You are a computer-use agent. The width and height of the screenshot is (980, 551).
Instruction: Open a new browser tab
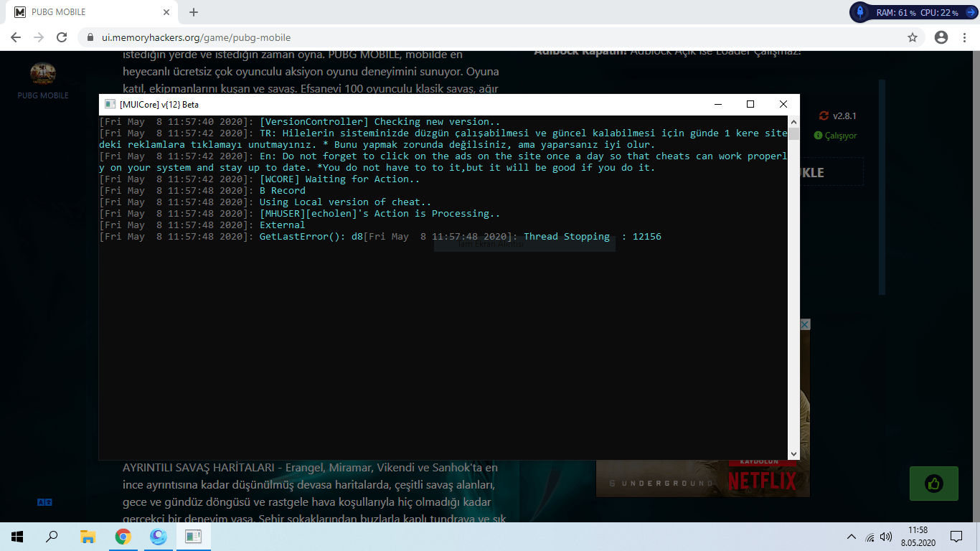click(x=194, y=12)
